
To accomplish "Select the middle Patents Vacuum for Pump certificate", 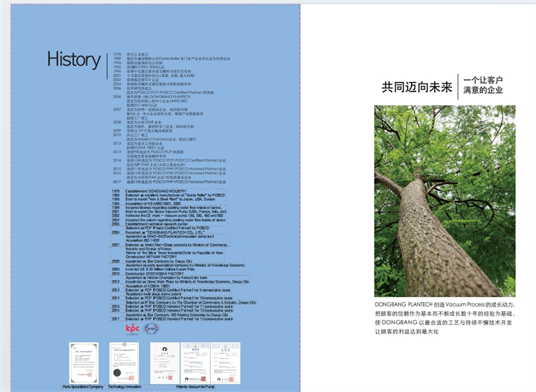I will click(195, 363).
